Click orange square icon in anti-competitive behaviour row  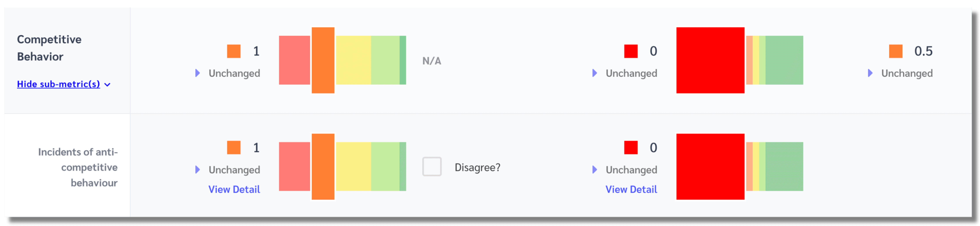pos(234,147)
